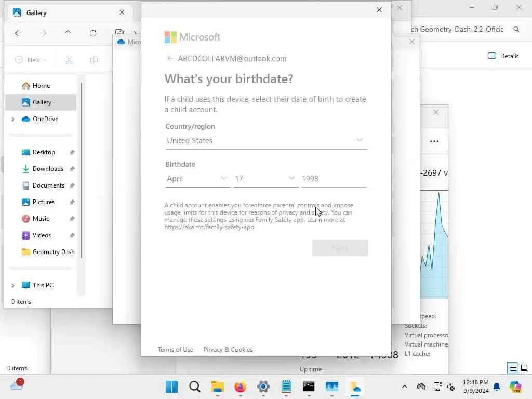The width and height of the screenshot is (532, 399).
Task: Expand the OneDrive tree node
Action: click(x=13, y=119)
